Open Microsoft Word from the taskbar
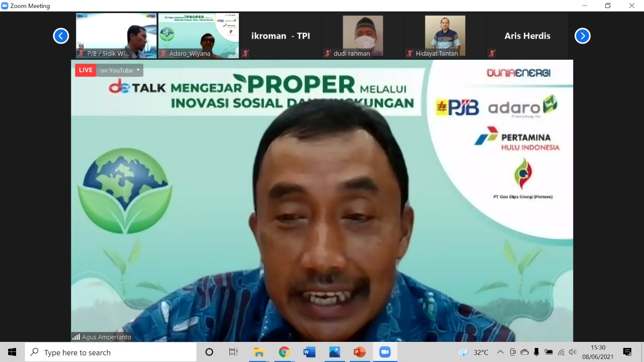 tap(309, 352)
